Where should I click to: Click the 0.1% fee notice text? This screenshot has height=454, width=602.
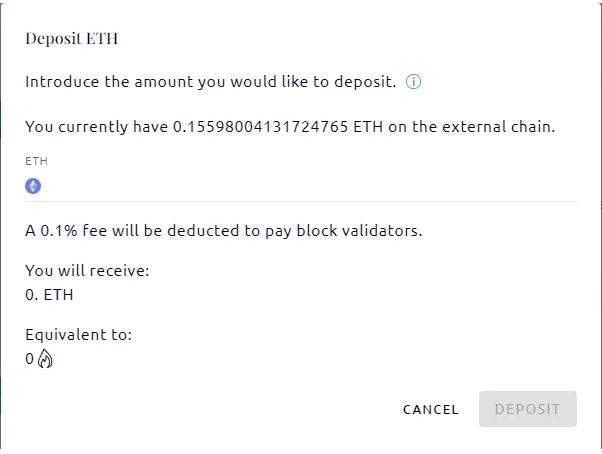click(x=223, y=231)
